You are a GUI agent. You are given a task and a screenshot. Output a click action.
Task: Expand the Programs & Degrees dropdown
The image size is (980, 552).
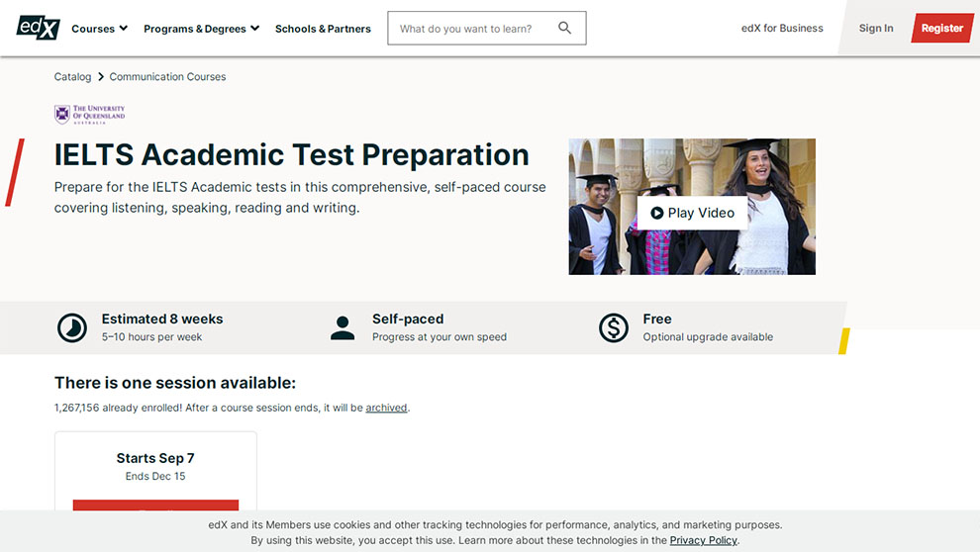[201, 29]
